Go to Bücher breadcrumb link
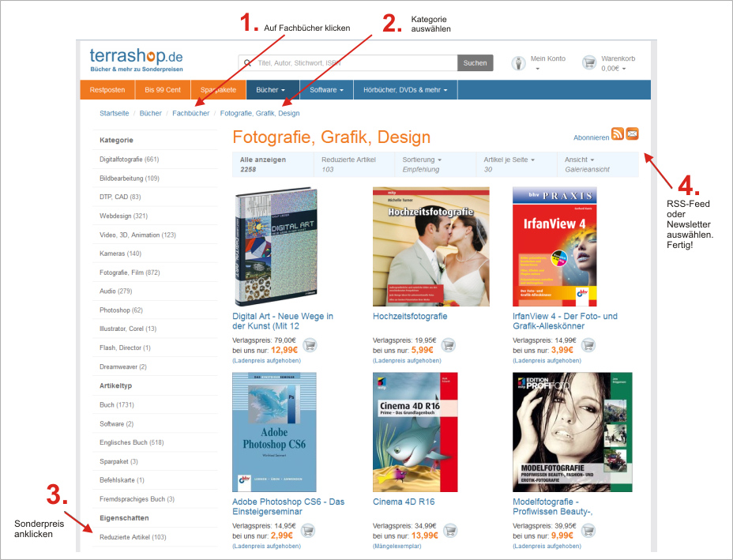 (x=151, y=113)
